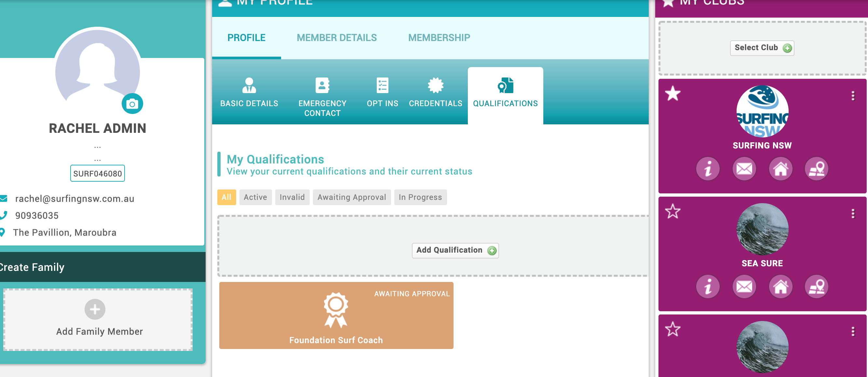The height and width of the screenshot is (377, 868).
Task: Switch to the Profile tab
Action: point(246,38)
